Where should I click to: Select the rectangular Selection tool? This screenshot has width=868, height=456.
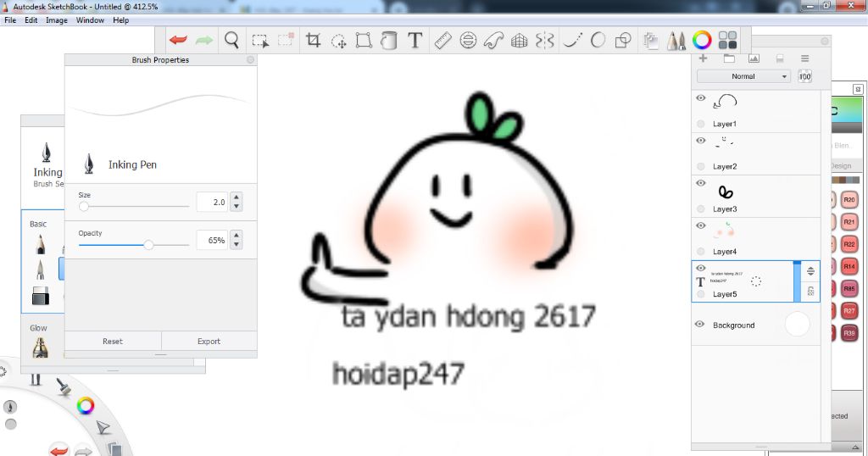coord(260,41)
